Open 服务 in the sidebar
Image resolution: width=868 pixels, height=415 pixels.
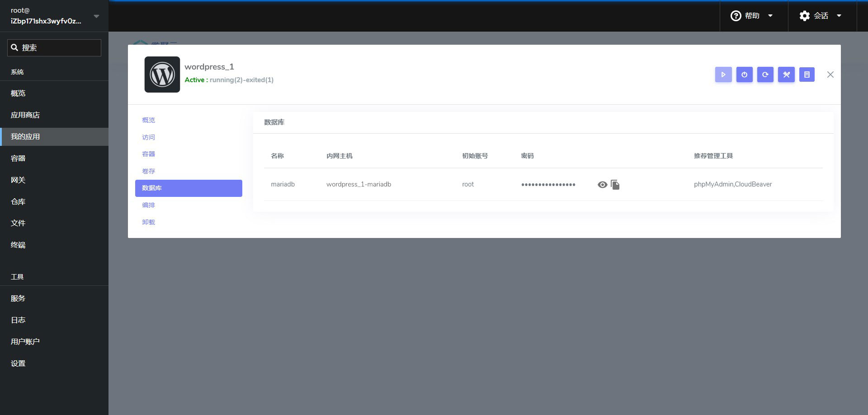click(54, 298)
